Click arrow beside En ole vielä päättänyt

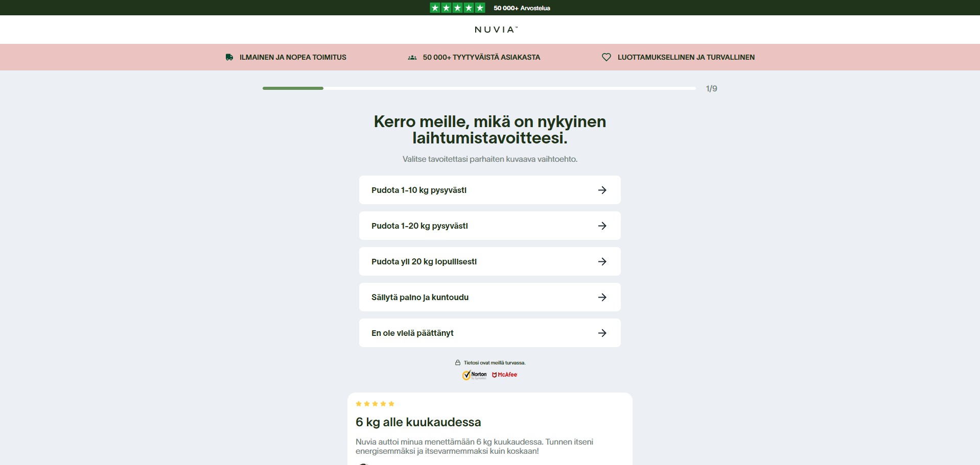[x=602, y=333]
